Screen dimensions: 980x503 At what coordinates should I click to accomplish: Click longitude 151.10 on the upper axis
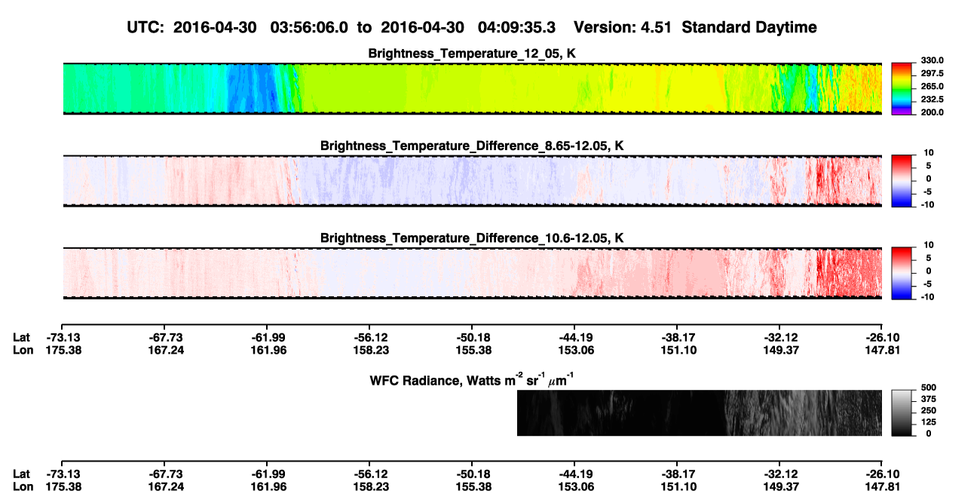tap(677, 351)
